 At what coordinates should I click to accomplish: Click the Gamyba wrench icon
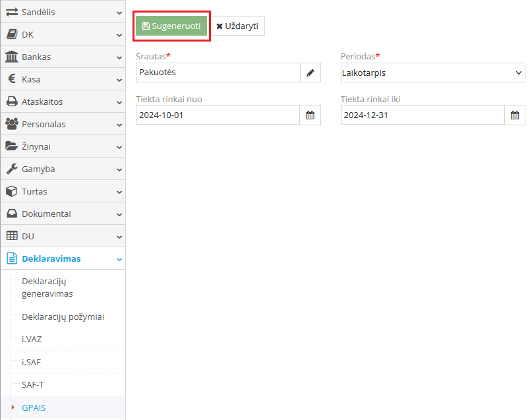(x=12, y=169)
